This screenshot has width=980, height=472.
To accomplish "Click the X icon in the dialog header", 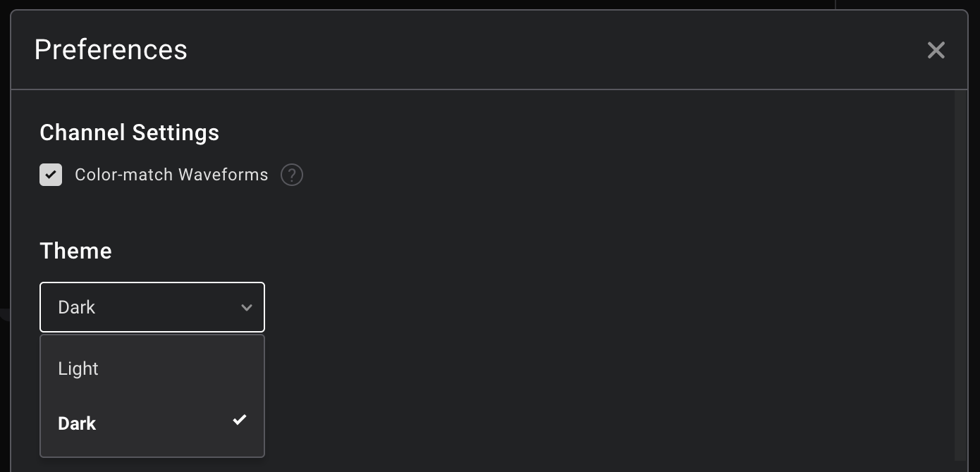I will point(936,50).
